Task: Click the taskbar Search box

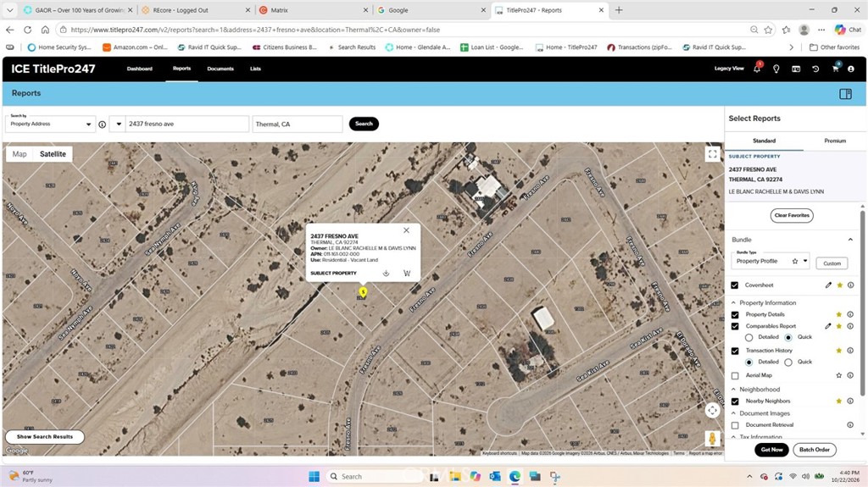Action: click(374, 477)
